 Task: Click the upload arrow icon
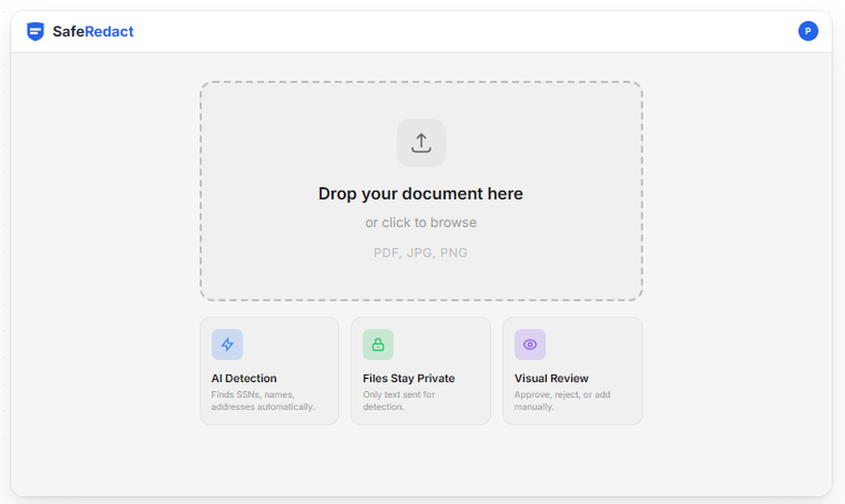[x=421, y=143]
